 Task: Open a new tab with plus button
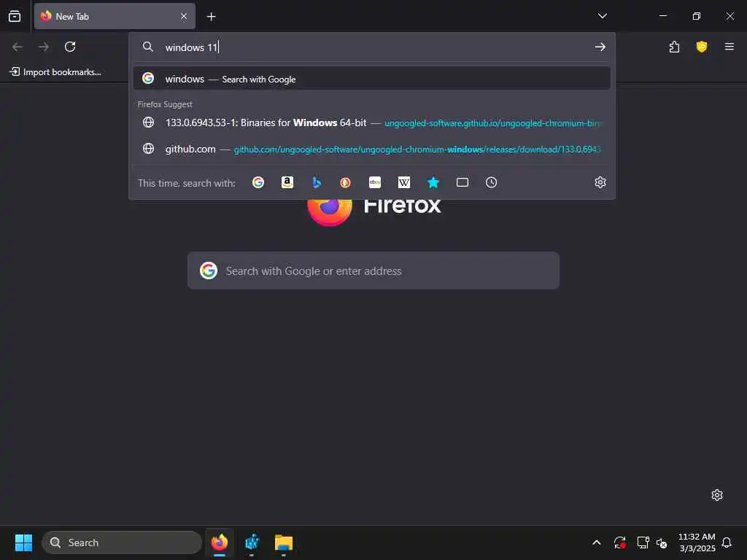coord(211,17)
